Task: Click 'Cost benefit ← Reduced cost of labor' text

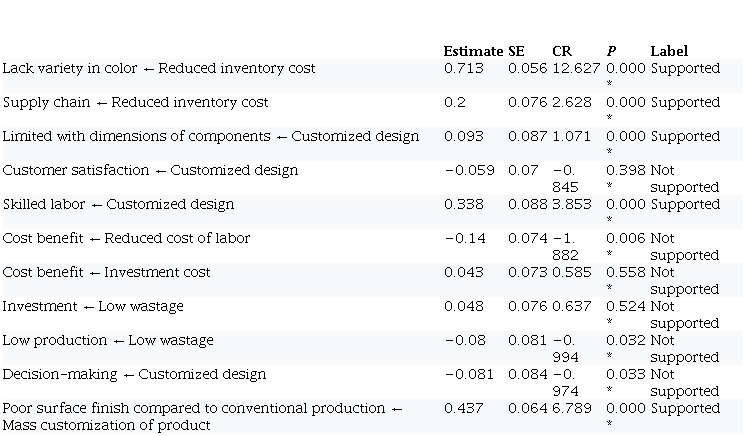Action: pos(126,238)
